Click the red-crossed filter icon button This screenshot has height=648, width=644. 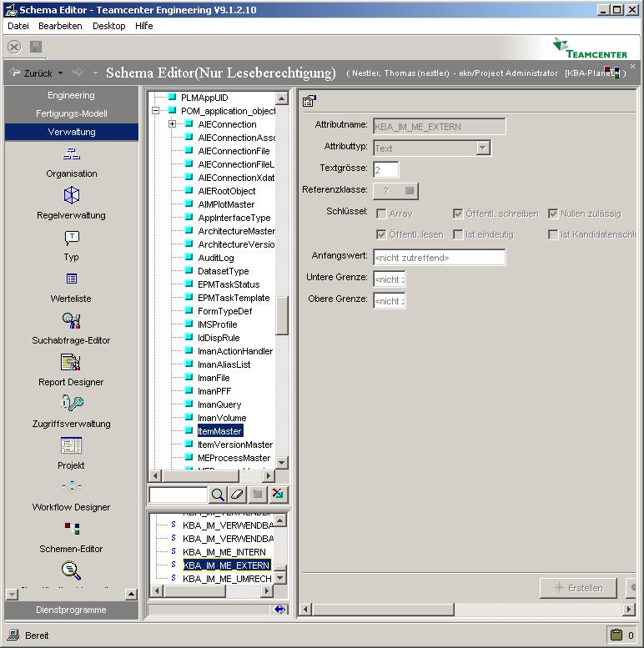point(278,495)
